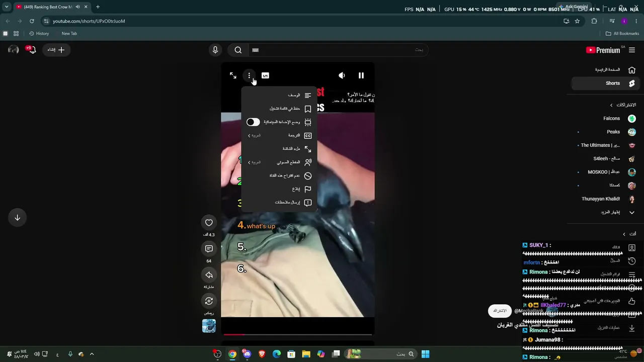Choose ملء الشاشة fullscreen menu entry

[279, 149]
